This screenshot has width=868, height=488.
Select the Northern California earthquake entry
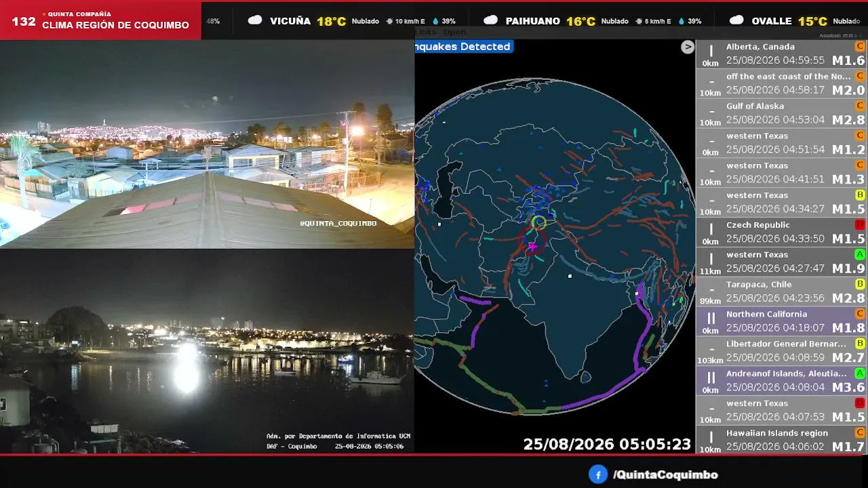click(782, 322)
